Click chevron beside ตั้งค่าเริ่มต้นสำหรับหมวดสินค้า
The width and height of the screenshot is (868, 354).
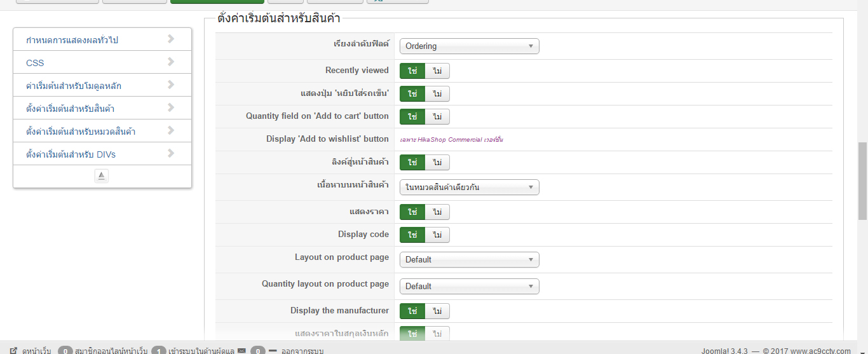point(171,130)
